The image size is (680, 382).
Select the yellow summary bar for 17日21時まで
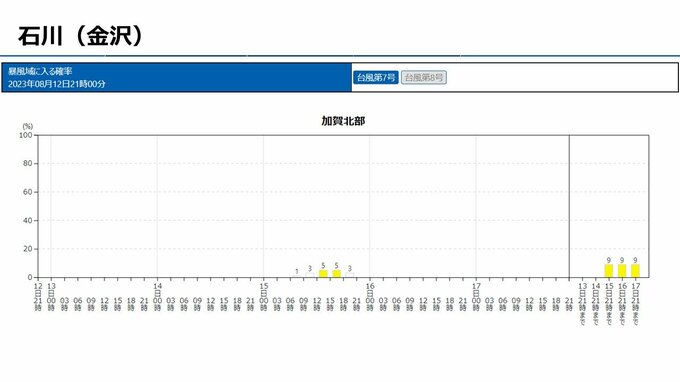[x=635, y=271]
